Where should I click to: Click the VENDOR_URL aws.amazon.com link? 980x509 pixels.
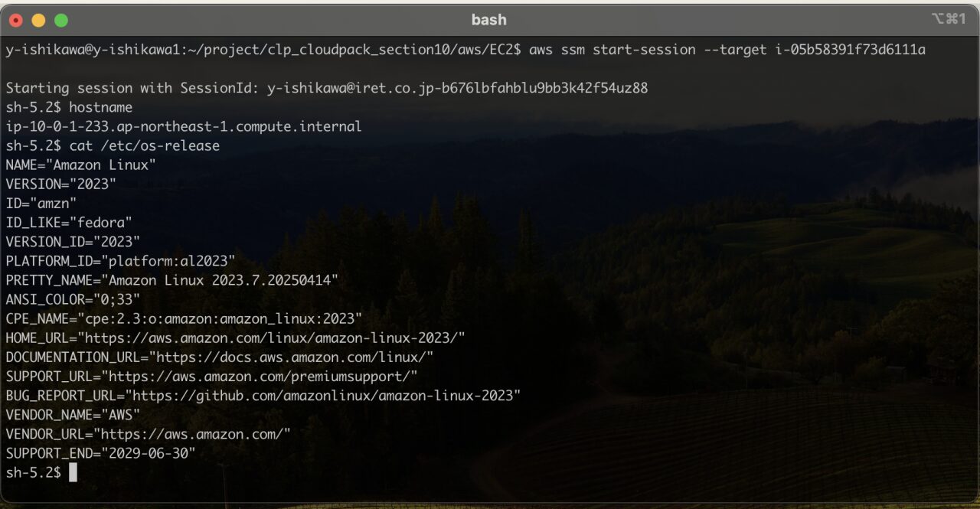[x=195, y=434]
